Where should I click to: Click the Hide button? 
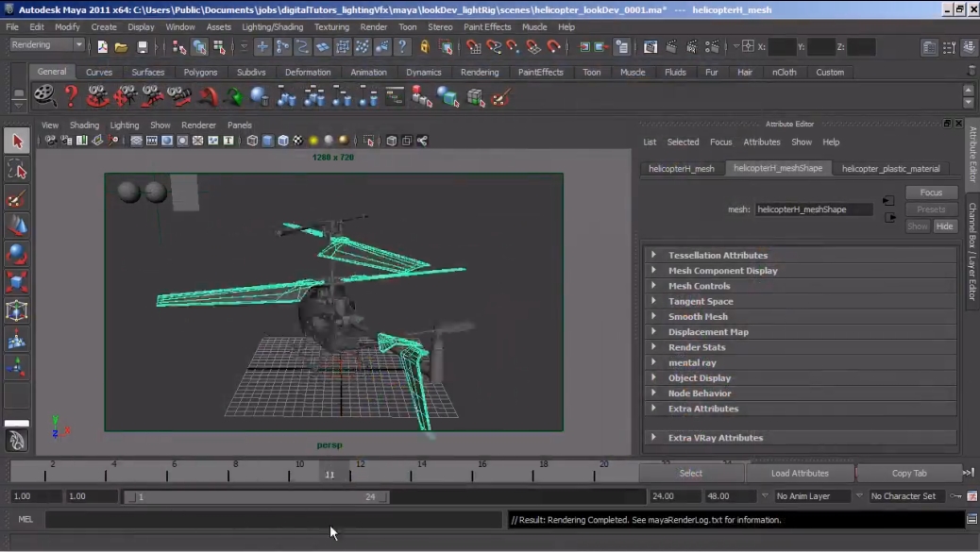(x=944, y=226)
